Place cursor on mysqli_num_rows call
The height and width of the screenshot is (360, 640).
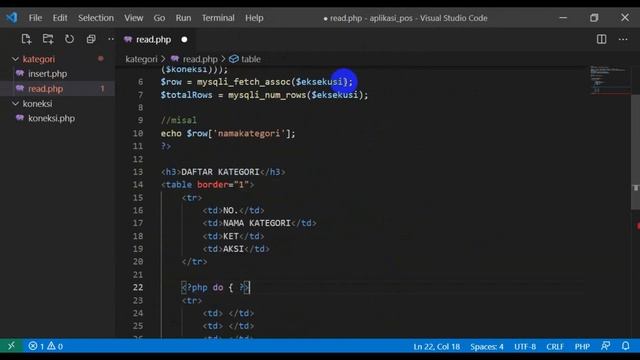267,95
